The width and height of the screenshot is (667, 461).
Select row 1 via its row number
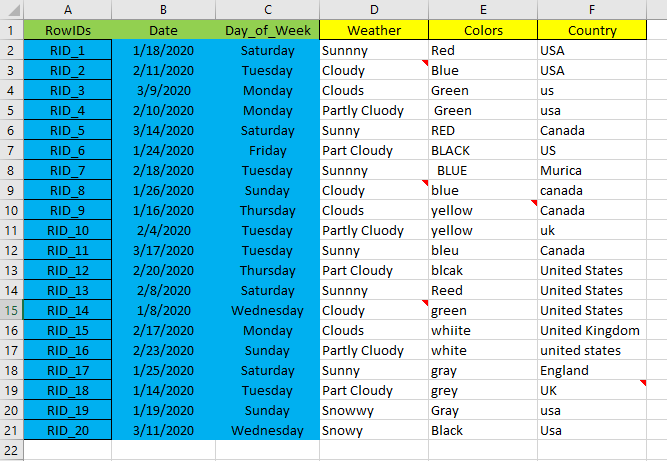coord(11,30)
